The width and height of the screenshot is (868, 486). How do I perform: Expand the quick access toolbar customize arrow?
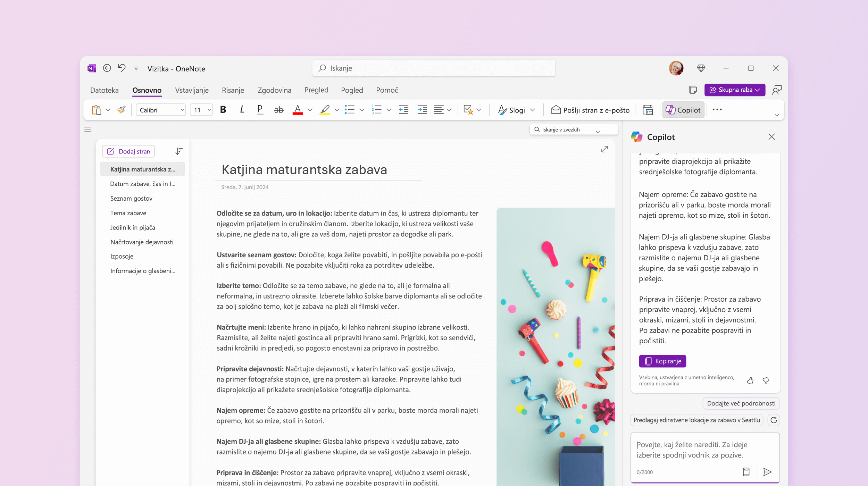(x=136, y=68)
